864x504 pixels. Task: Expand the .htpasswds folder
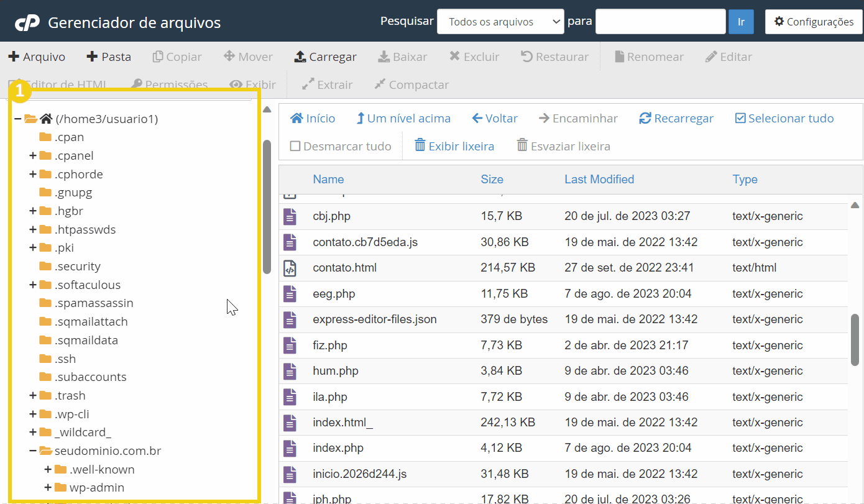32,229
